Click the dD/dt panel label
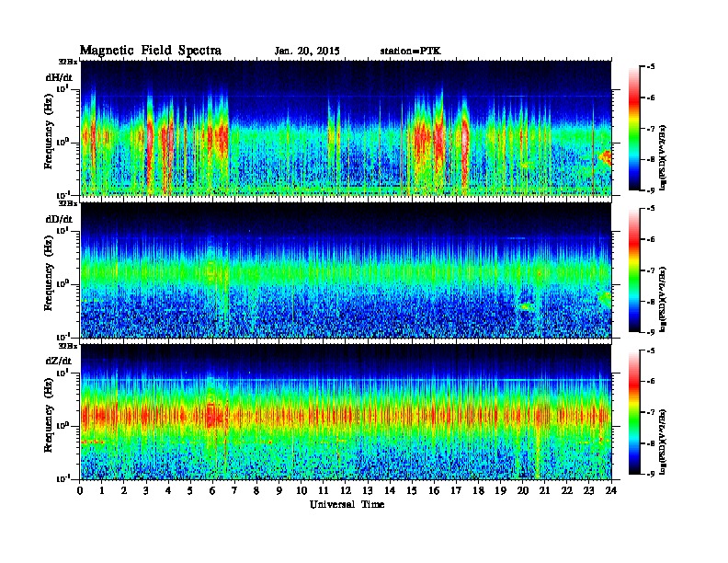This screenshot has height=563, width=728. (x=59, y=219)
